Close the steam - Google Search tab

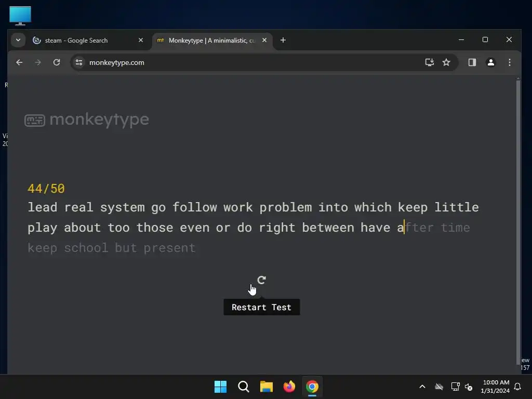tap(141, 40)
